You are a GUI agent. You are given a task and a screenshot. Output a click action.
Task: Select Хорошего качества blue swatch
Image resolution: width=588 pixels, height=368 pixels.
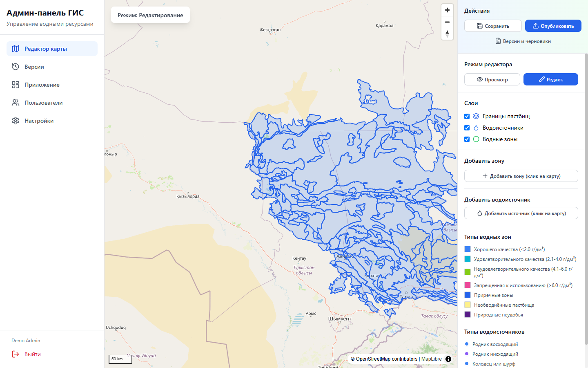tap(468, 249)
